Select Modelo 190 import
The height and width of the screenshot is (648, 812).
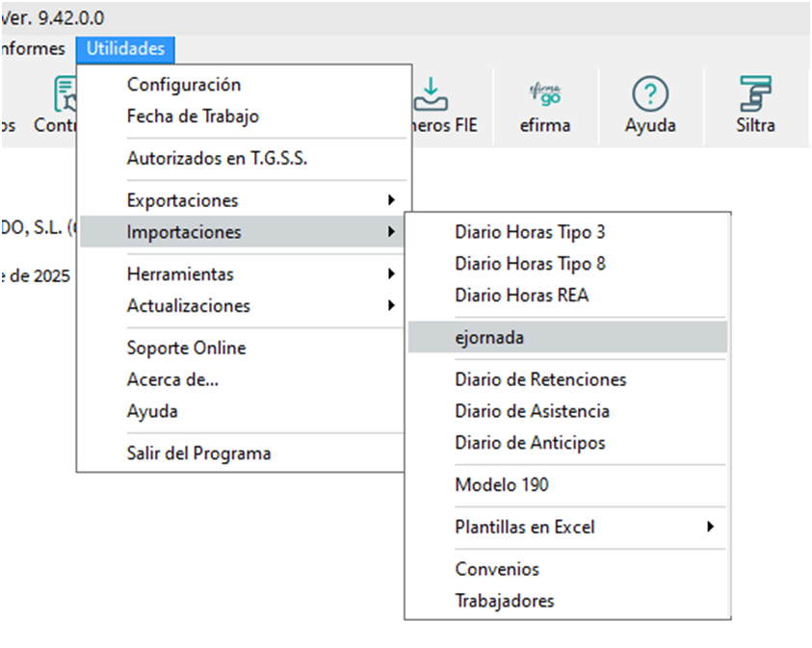click(502, 485)
